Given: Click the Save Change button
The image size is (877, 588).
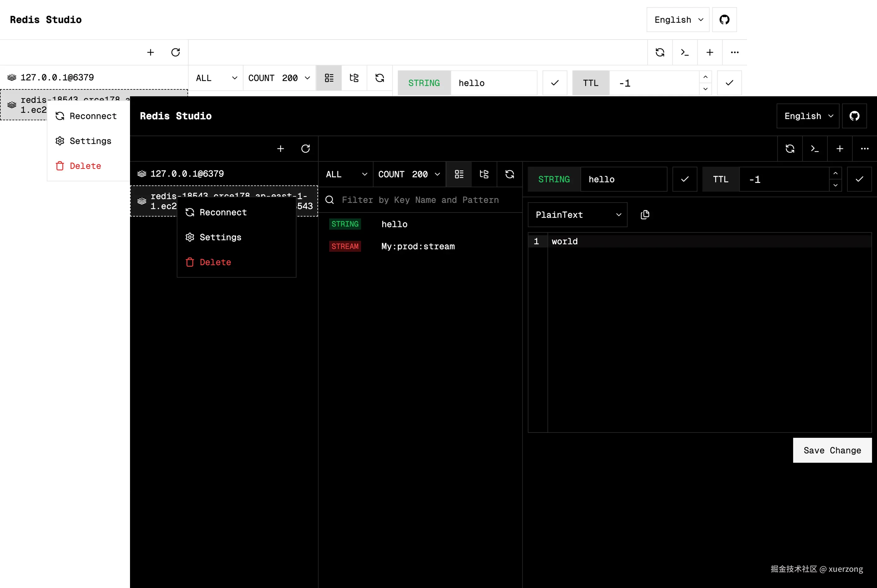Looking at the screenshot, I should (x=832, y=450).
